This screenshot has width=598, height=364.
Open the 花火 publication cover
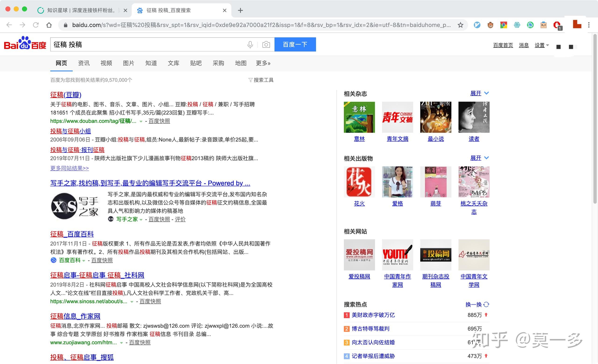(x=359, y=182)
